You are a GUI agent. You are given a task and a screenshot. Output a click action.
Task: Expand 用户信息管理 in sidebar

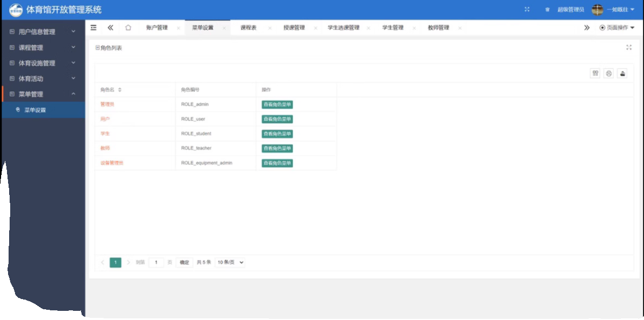pyautogui.click(x=43, y=32)
